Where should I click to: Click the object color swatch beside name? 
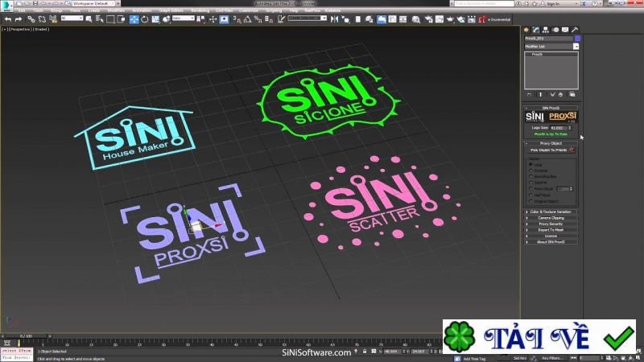point(576,38)
